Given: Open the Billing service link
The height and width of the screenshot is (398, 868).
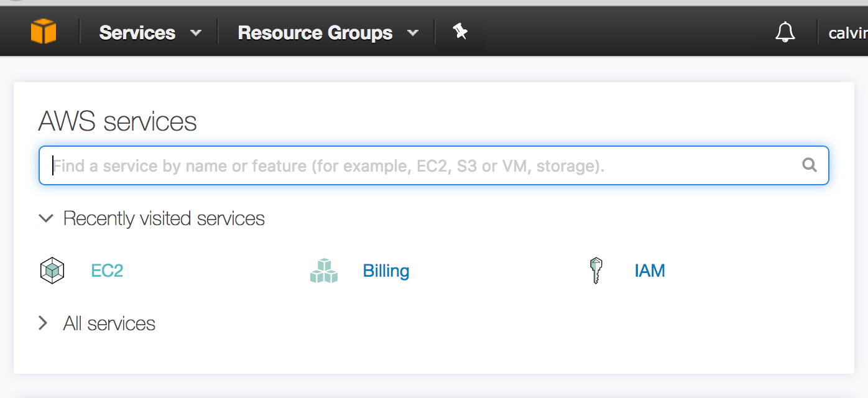Looking at the screenshot, I should point(386,271).
